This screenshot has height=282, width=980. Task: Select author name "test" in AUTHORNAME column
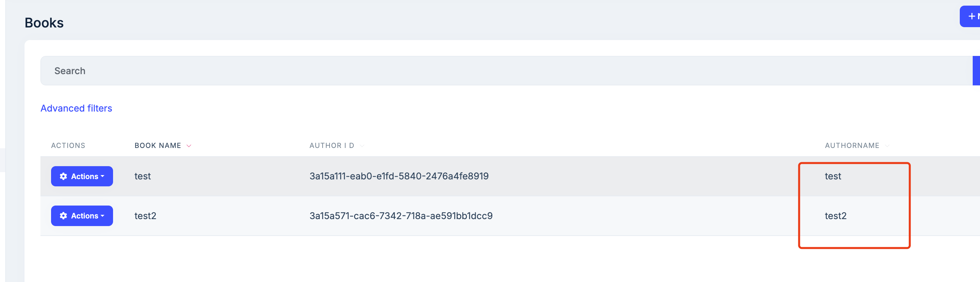[x=832, y=176]
